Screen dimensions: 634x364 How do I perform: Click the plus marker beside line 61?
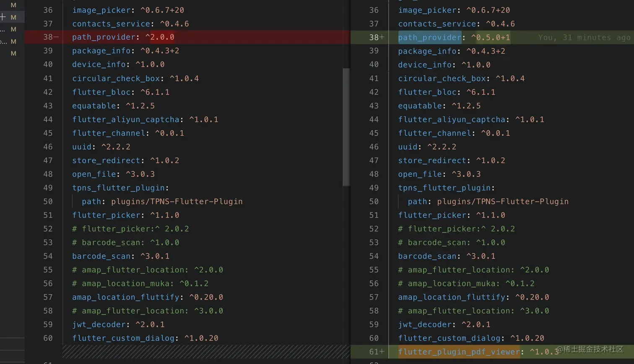tap(382, 352)
